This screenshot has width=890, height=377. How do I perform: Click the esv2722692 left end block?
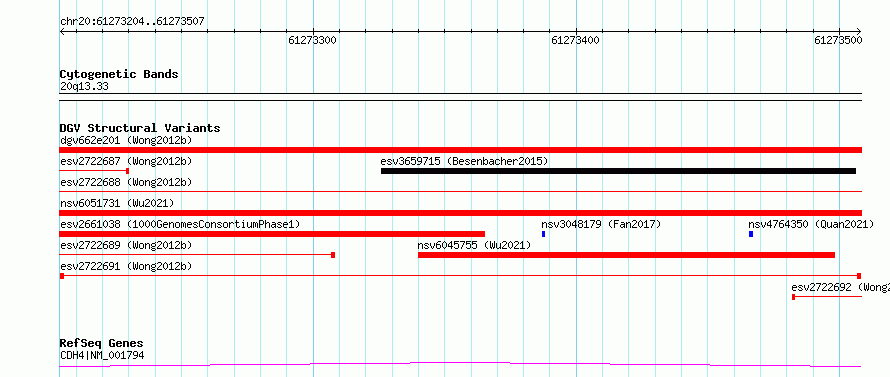(794, 297)
